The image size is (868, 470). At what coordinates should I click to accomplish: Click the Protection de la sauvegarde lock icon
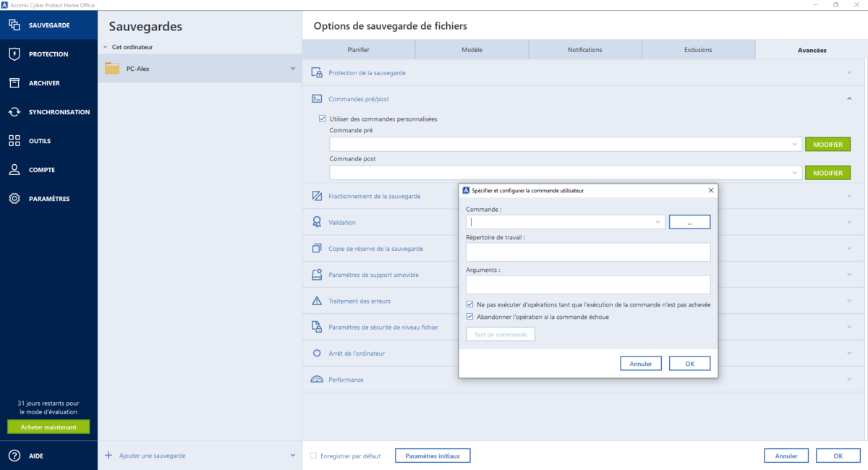[x=317, y=73]
